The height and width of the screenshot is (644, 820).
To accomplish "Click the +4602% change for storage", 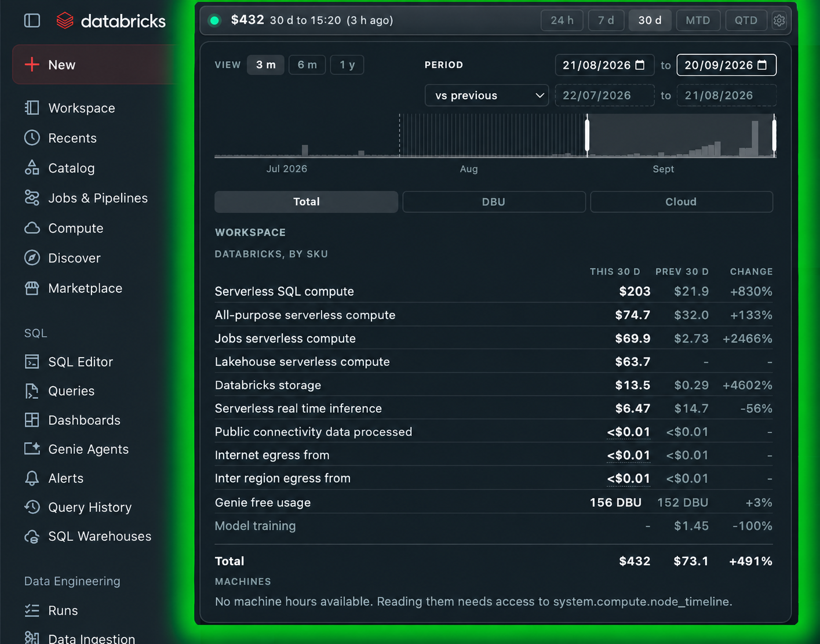I will (748, 385).
